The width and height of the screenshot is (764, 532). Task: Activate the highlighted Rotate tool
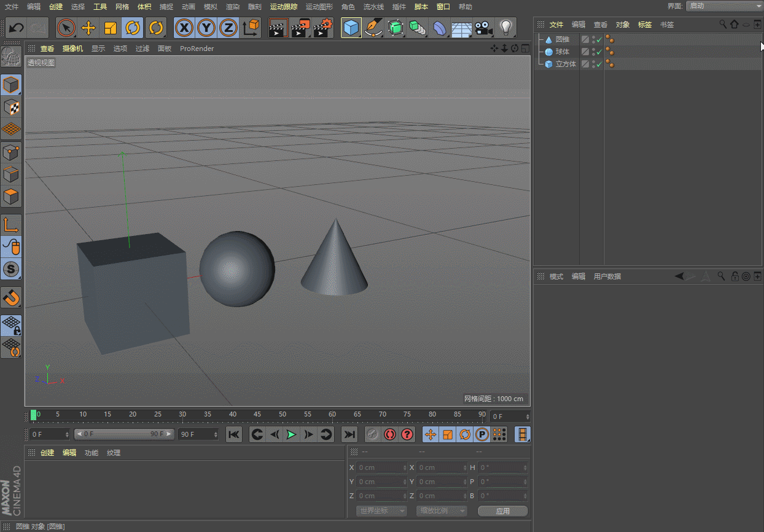133,28
